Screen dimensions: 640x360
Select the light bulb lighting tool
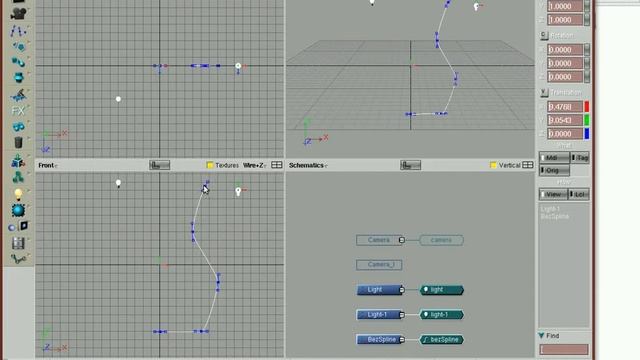pos(18,194)
